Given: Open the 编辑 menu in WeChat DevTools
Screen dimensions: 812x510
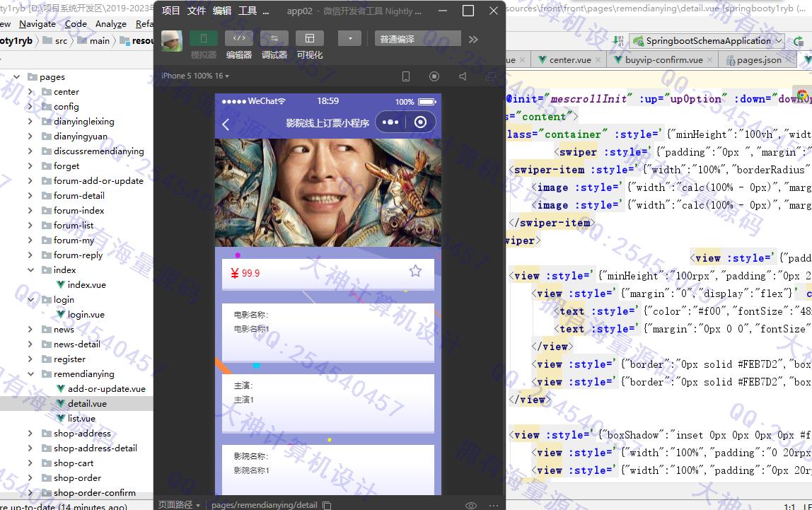Looking at the screenshot, I should pyautogui.click(x=221, y=11).
